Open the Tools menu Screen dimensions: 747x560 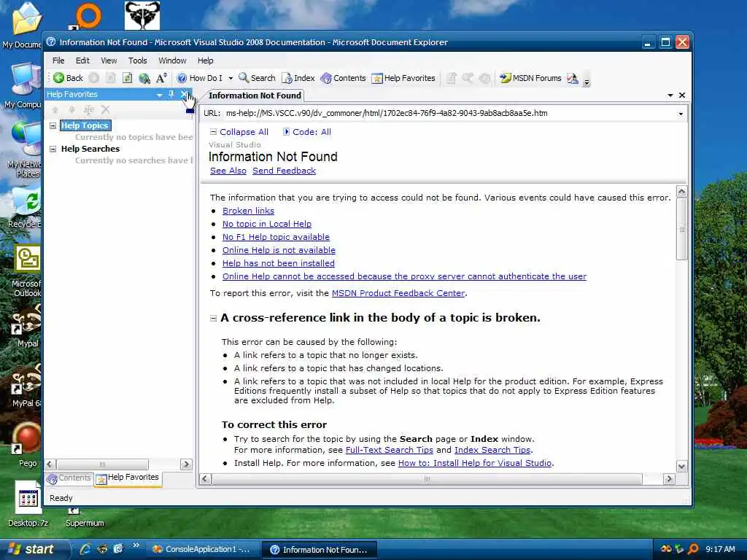pyautogui.click(x=138, y=61)
